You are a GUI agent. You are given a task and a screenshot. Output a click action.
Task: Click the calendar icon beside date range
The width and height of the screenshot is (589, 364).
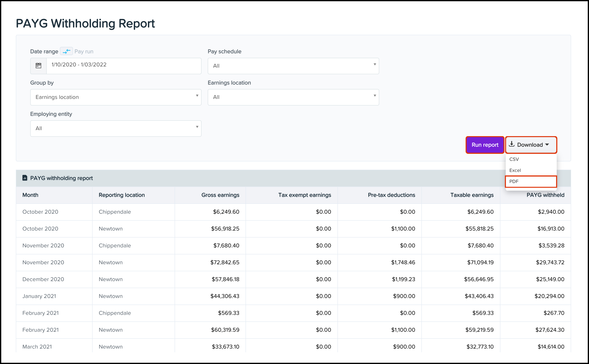pos(38,65)
